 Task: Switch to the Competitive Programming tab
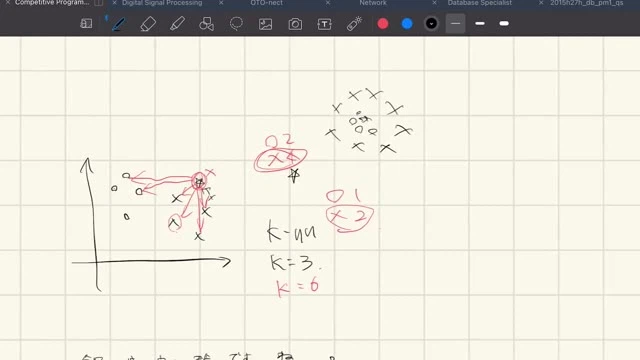(52, 3)
